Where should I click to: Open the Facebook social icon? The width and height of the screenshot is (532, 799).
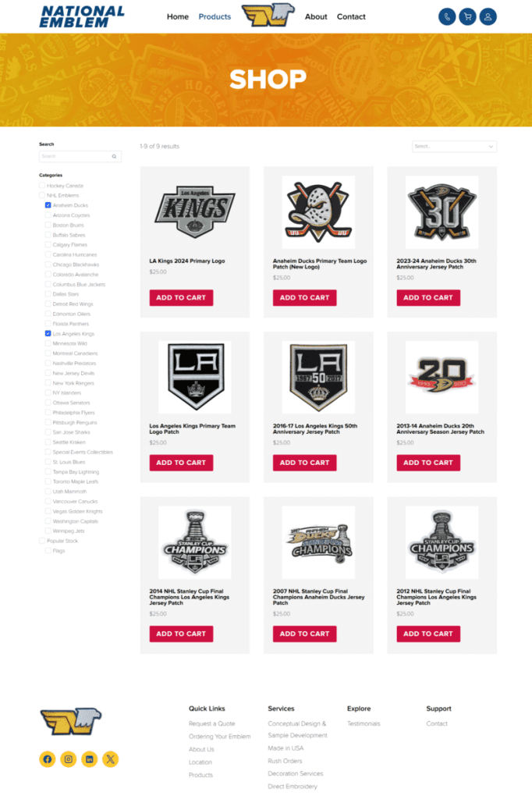48,759
